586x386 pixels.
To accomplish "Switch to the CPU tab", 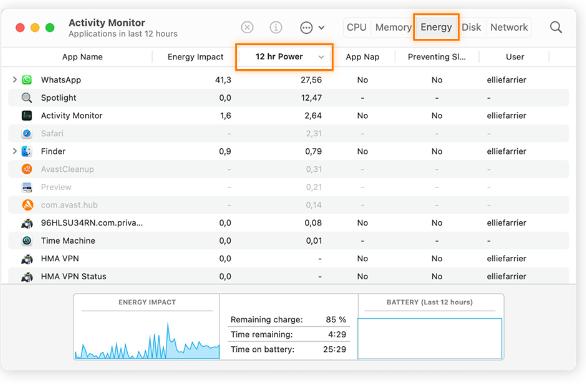I will pyautogui.click(x=356, y=27).
